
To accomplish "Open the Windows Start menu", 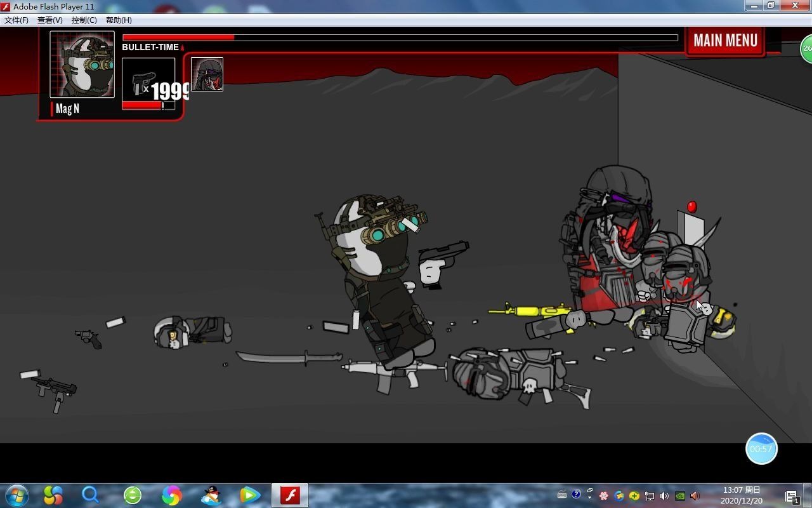I will [x=16, y=495].
